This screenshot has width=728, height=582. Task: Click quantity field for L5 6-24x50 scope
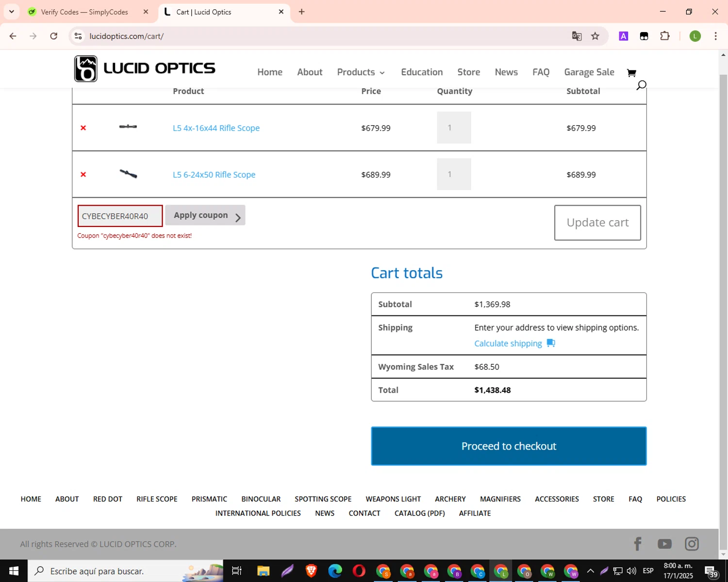(454, 174)
